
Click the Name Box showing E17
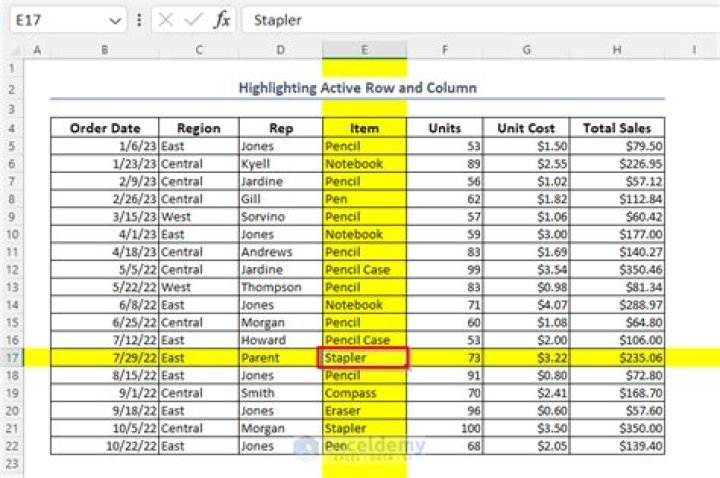(x=68, y=20)
